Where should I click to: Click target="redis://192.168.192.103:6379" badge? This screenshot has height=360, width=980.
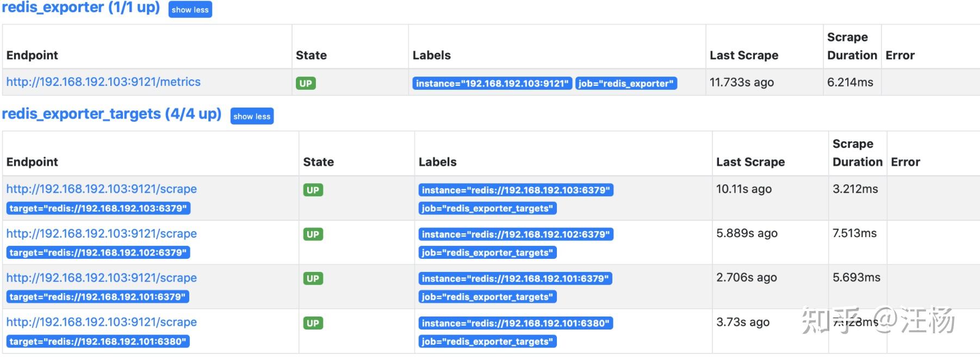(x=98, y=208)
